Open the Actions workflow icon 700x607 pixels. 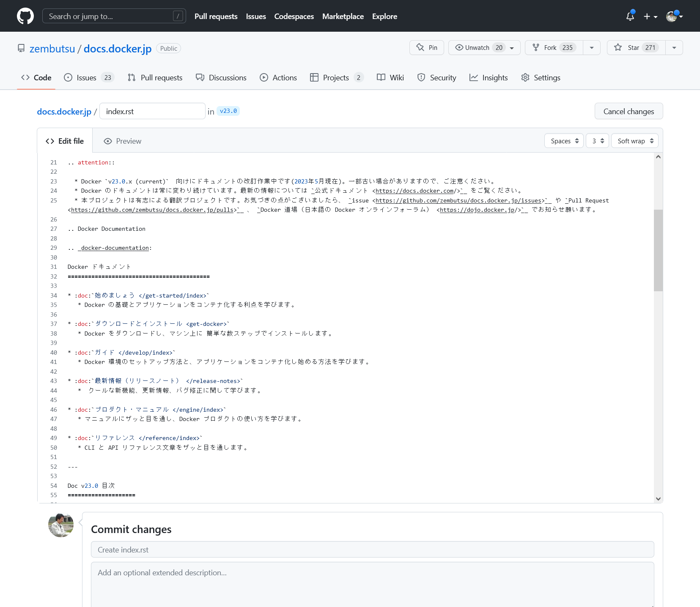click(264, 77)
